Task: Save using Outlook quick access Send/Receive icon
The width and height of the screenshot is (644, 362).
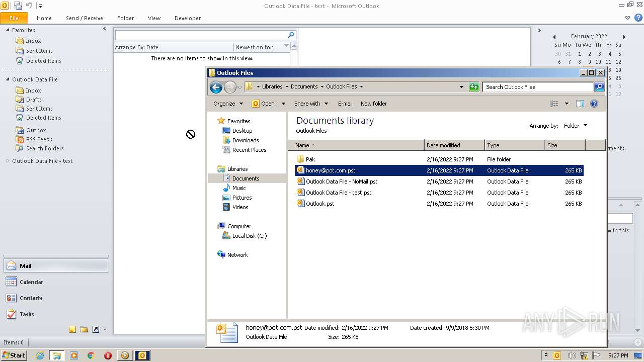Action: (18, 6)
